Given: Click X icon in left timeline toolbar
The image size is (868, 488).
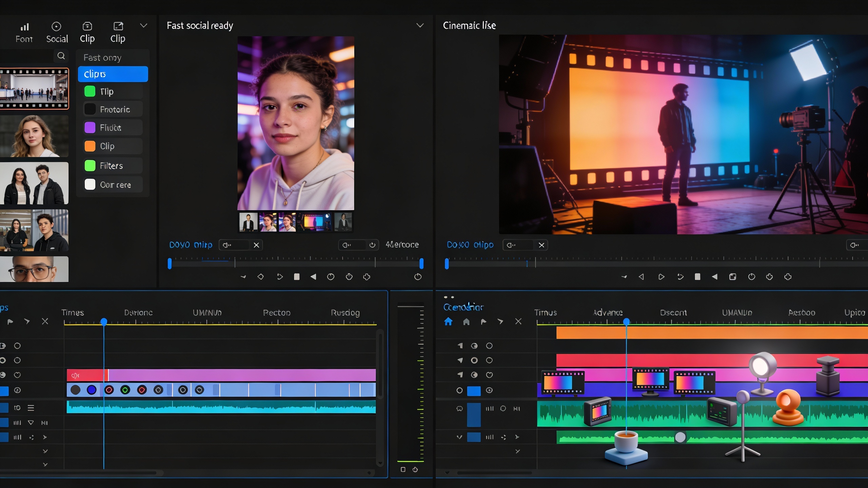Looking at the screenshot, I should [x=45, y=321].
